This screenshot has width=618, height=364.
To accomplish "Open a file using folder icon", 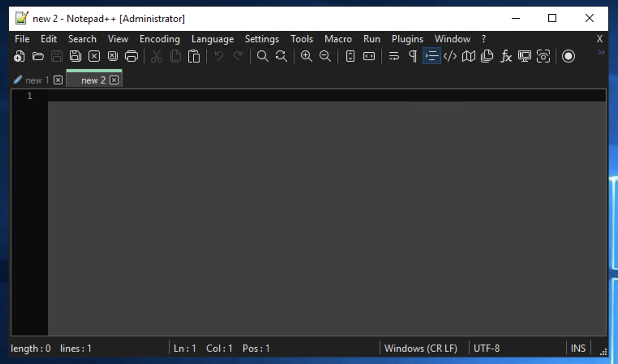I will pyautogui.click(x=38, y=56).
